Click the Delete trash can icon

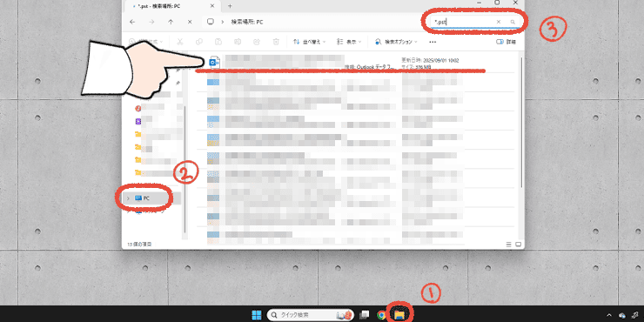pos(277,42)
